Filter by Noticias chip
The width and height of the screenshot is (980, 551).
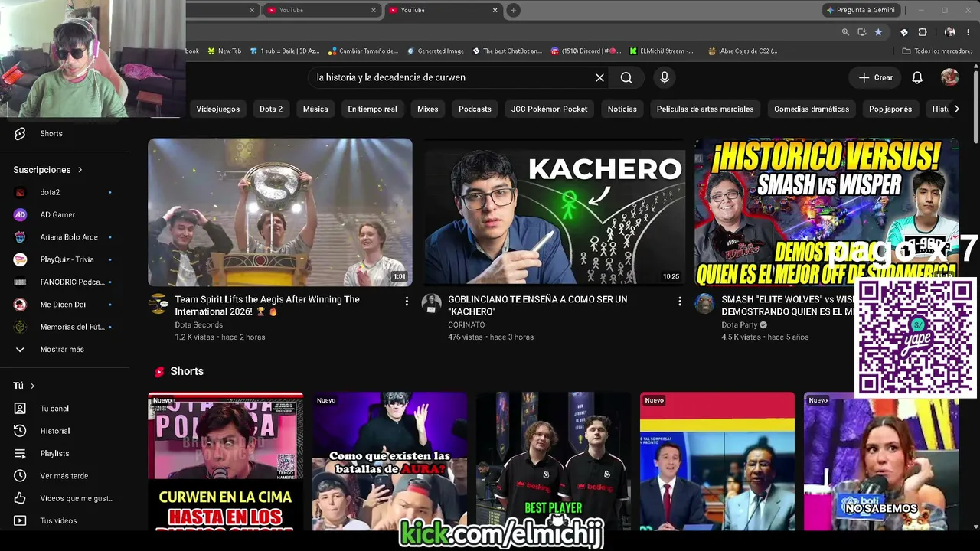622,109
